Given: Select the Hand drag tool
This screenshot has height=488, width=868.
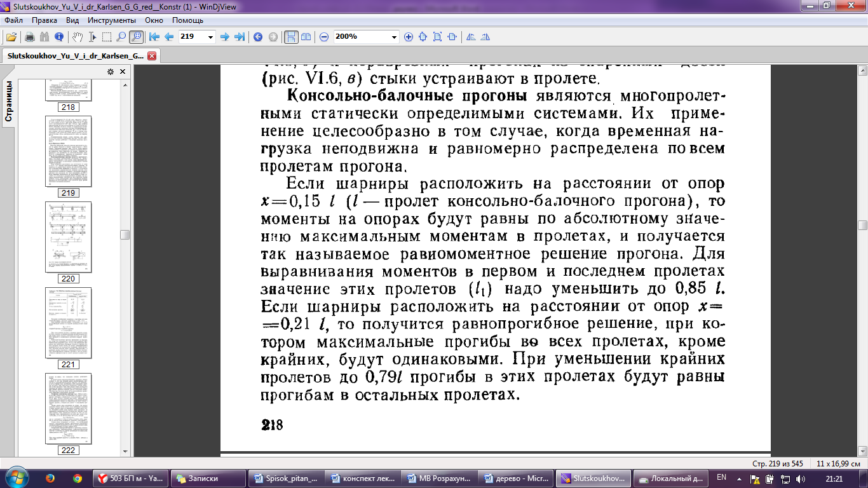Looking at the screenshot, I should click(x=78, y=37).
